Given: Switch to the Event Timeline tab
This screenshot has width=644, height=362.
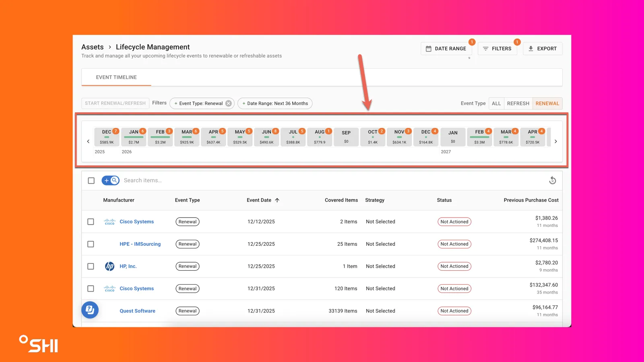Looking at the screenshot, I should coord(116,77).
